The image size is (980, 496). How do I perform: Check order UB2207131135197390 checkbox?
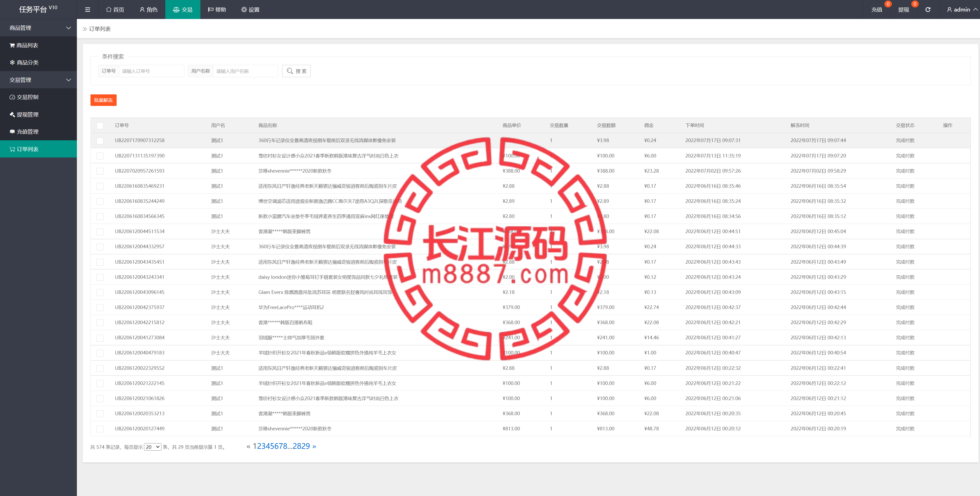coord(100,156)
